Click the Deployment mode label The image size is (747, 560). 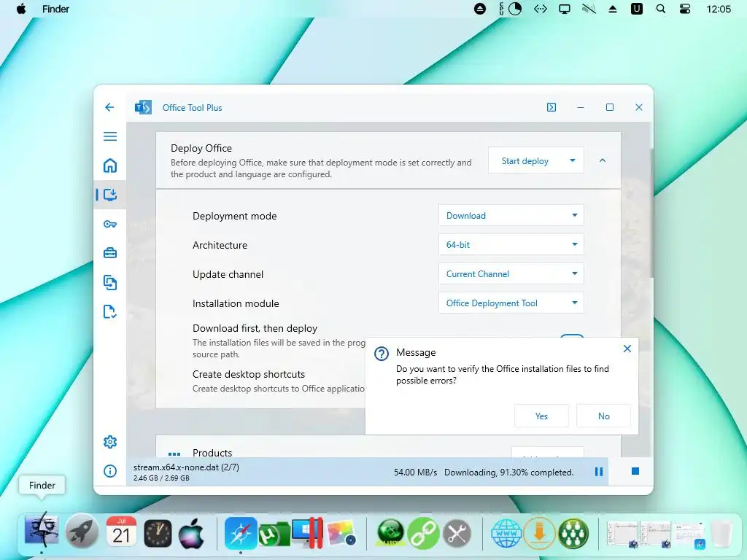point(234,216)
